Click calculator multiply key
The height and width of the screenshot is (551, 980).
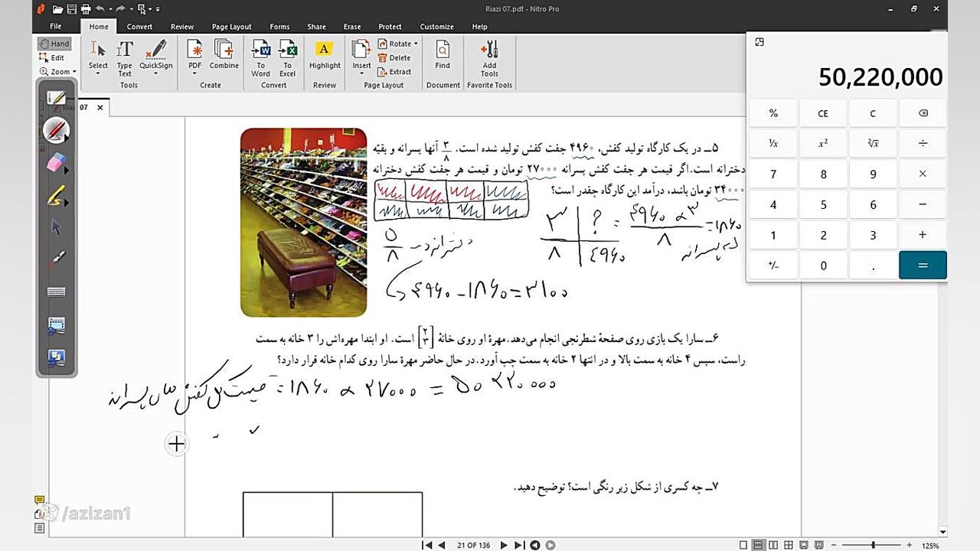coord(923,174)
